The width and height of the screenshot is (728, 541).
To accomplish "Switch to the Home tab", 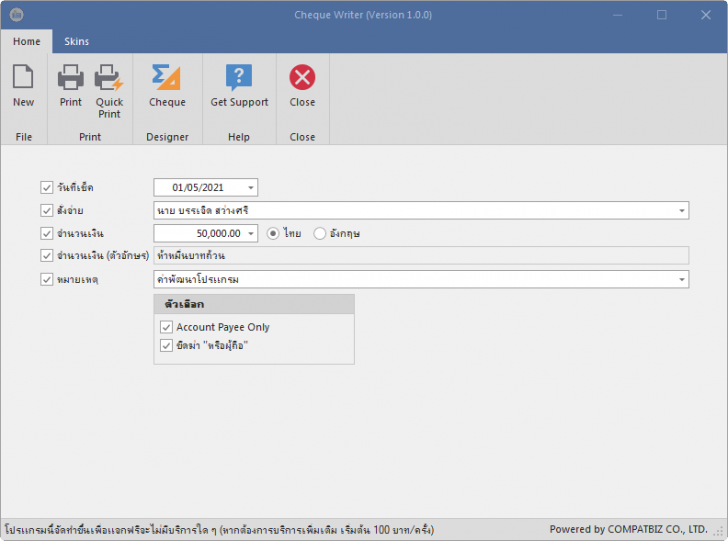I will point(26,41).
